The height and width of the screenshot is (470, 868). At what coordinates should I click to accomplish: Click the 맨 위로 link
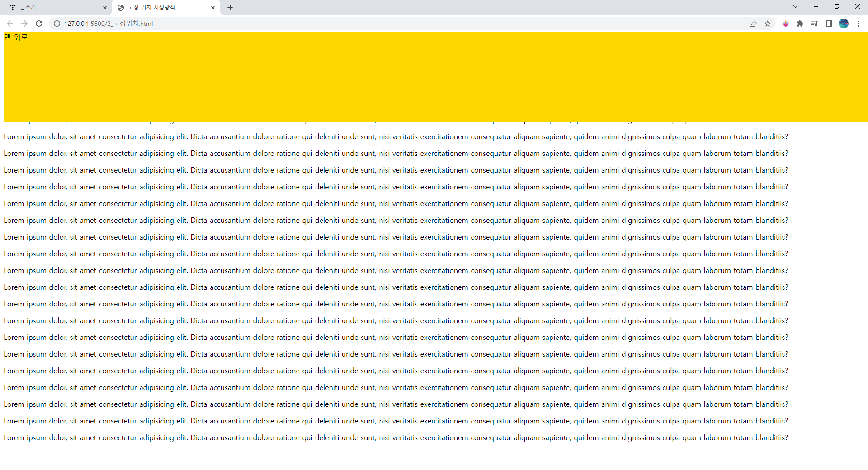(16, 37)
